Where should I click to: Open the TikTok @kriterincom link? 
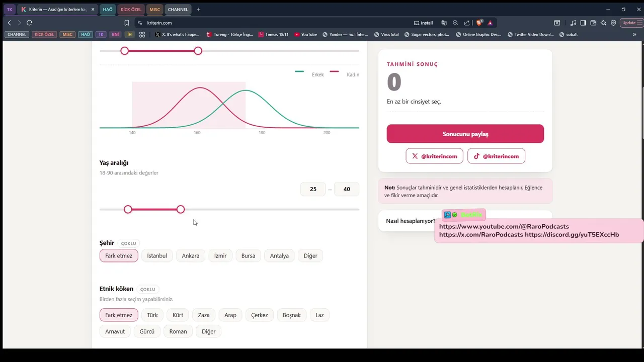point(496,156)
